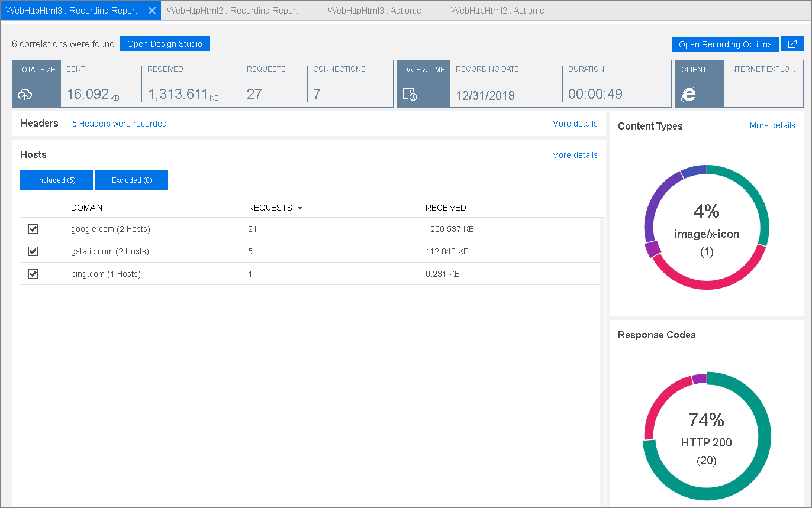Uncheck the google.com domain checkbox
Screen dimensions: 812x508
click(x=33, y=229)
